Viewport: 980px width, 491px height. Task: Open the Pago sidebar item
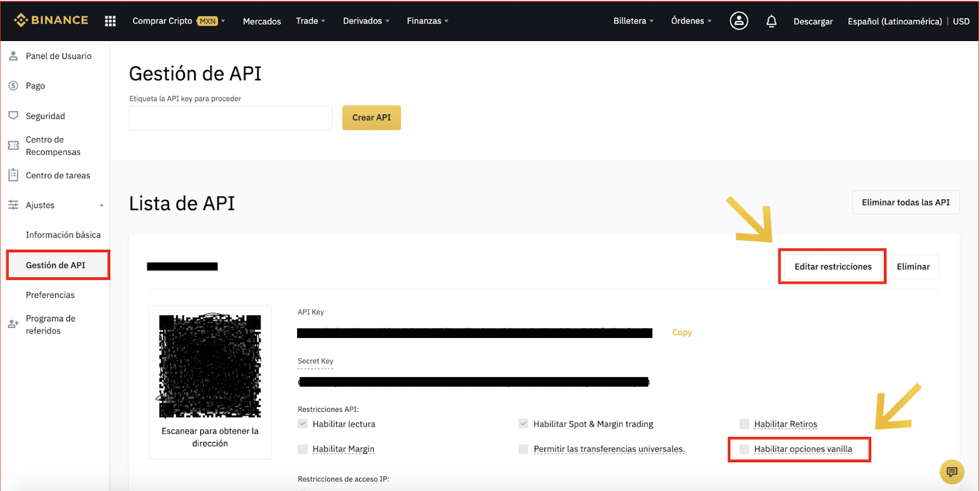click(36, 86)
